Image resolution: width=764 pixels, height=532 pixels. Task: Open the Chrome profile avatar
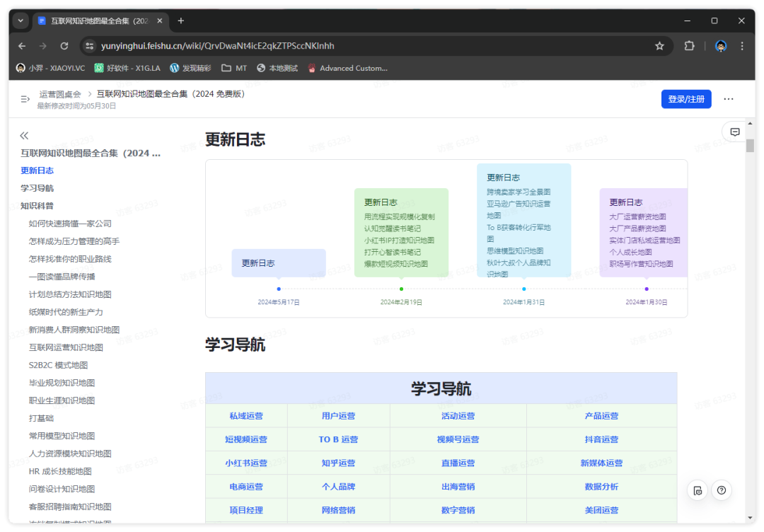(721, 46)
